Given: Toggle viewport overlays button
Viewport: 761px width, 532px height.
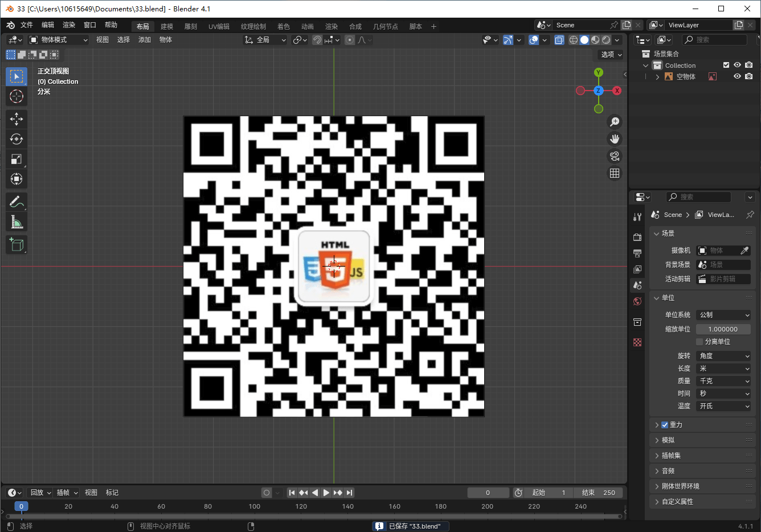Looking at the screenshot, I should click(x=534, y=40).
